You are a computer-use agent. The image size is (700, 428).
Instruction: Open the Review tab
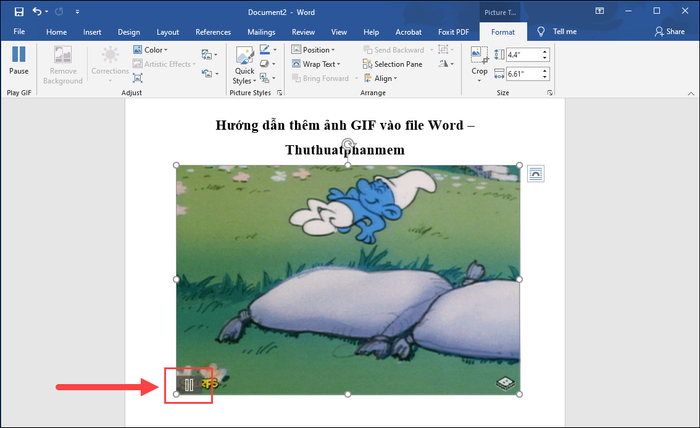tap(303, 32)
